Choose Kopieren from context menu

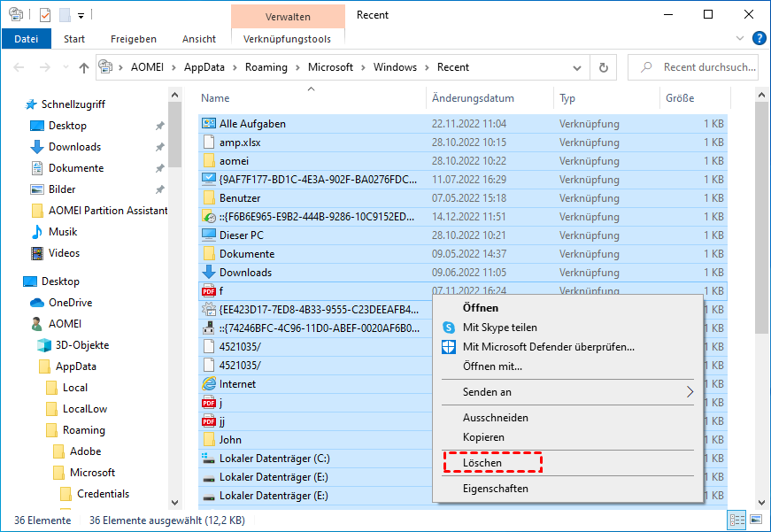point(483,437)
